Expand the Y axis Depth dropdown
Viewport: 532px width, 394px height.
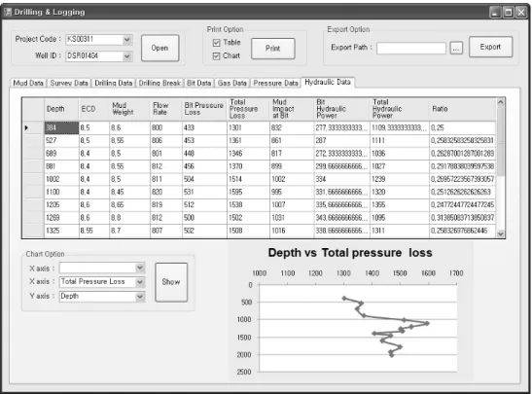139,297
